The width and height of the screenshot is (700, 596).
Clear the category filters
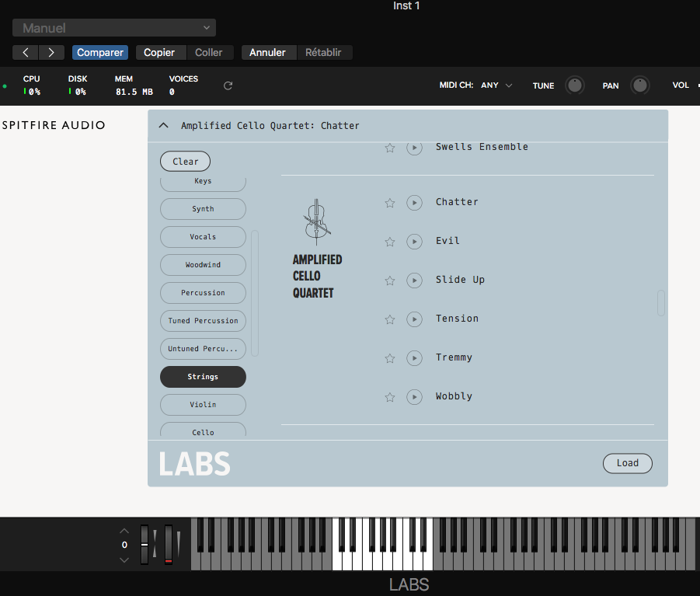click(185, 161)
